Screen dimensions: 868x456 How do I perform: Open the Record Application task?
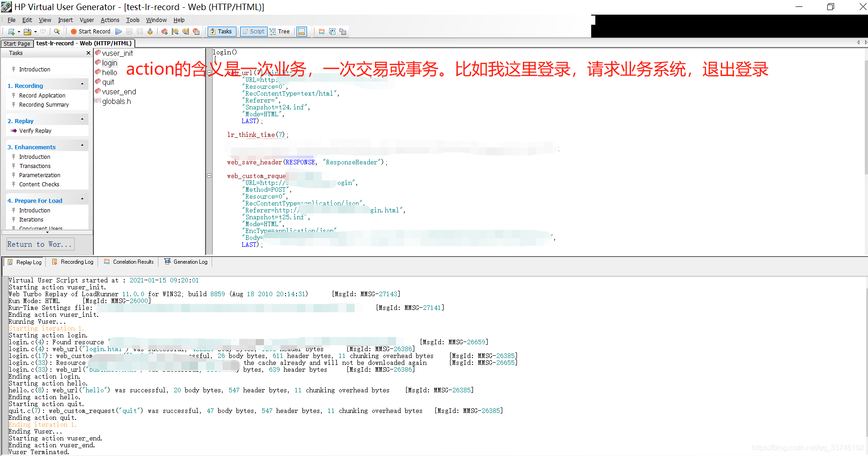[42, 96]
